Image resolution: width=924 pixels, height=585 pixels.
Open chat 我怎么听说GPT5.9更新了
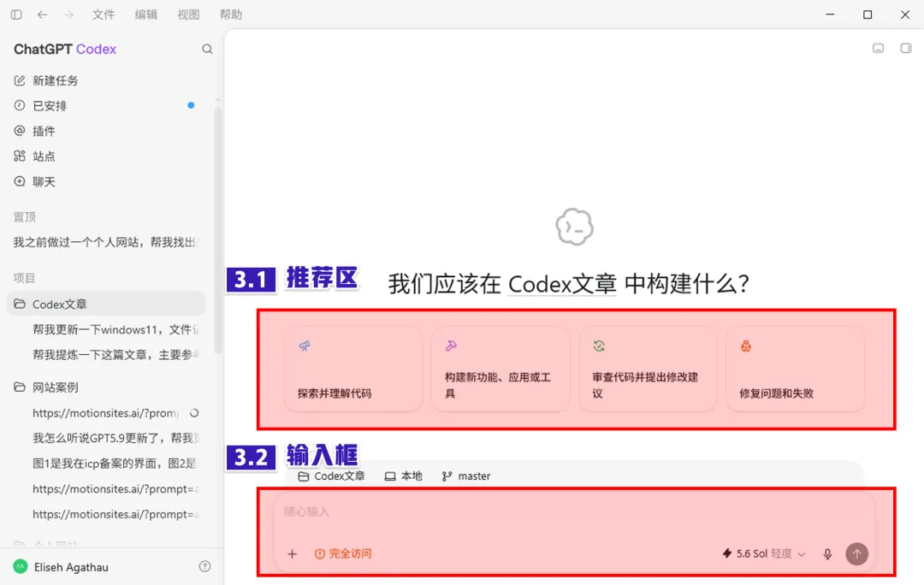pyautogui.click(x=115, y=438)
